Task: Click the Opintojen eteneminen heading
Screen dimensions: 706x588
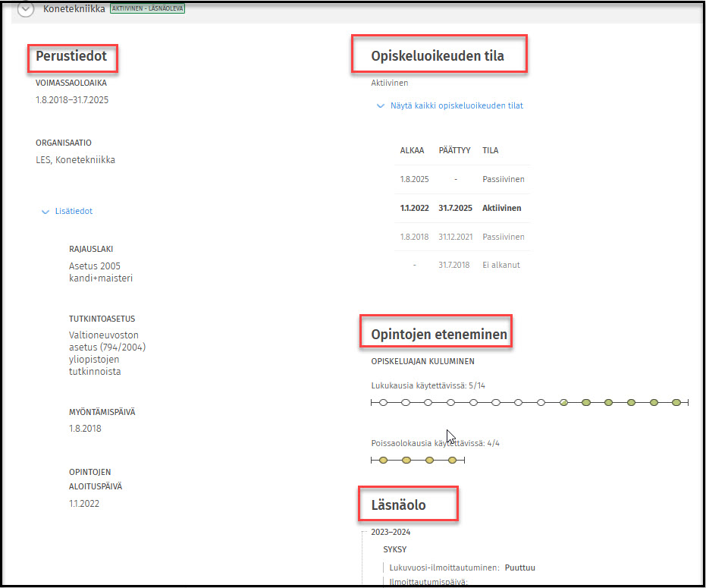Action: [x=438, y=335]
